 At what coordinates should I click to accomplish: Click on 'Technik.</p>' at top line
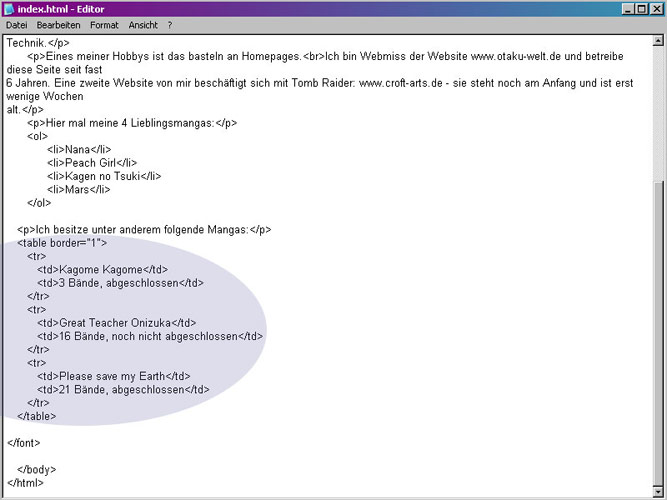pyautogui.click(x=38, y=43)
